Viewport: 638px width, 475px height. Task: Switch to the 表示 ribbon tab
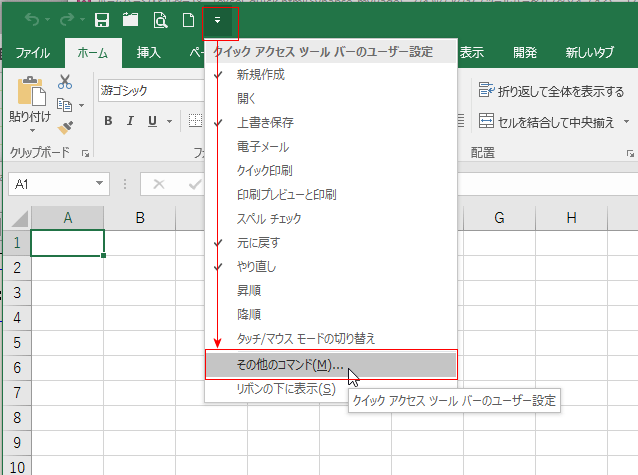tap(472, 53)
